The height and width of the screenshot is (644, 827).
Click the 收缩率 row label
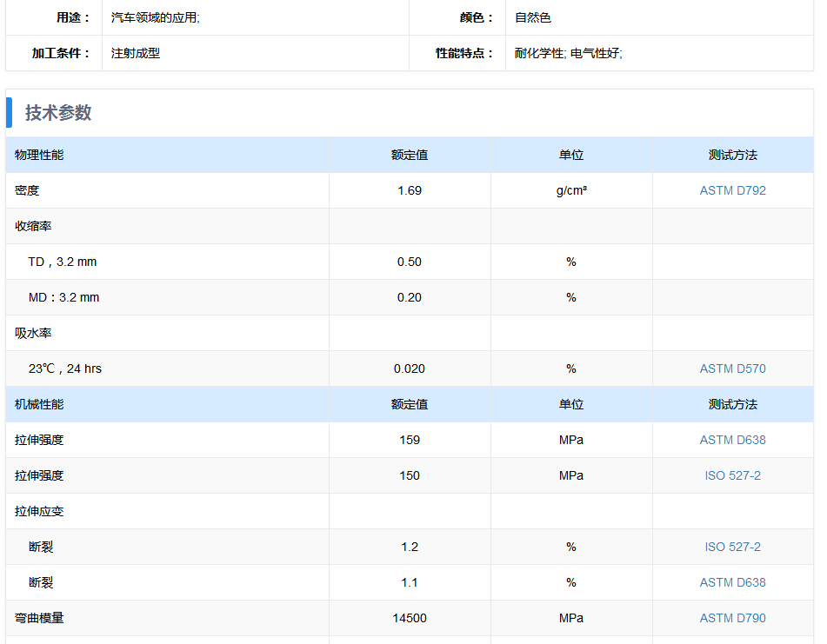point(33,226)
